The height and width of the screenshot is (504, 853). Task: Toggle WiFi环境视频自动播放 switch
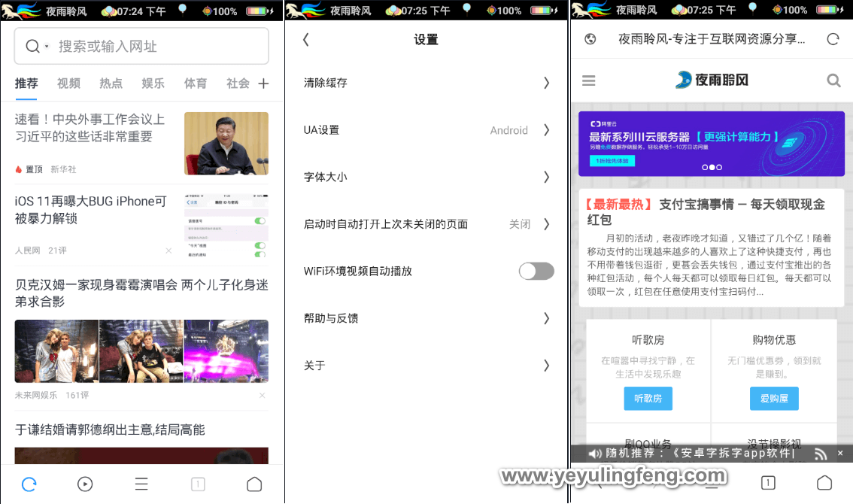(x=536, y=271)
